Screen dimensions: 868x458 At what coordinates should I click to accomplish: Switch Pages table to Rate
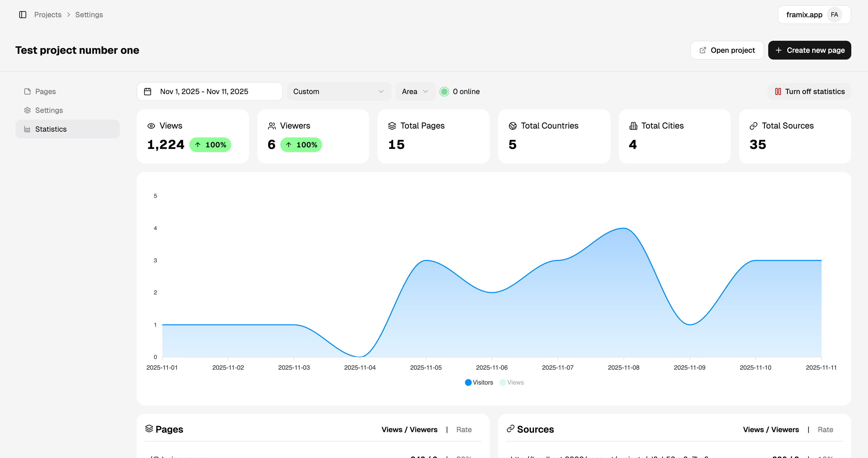click(464, 430)
